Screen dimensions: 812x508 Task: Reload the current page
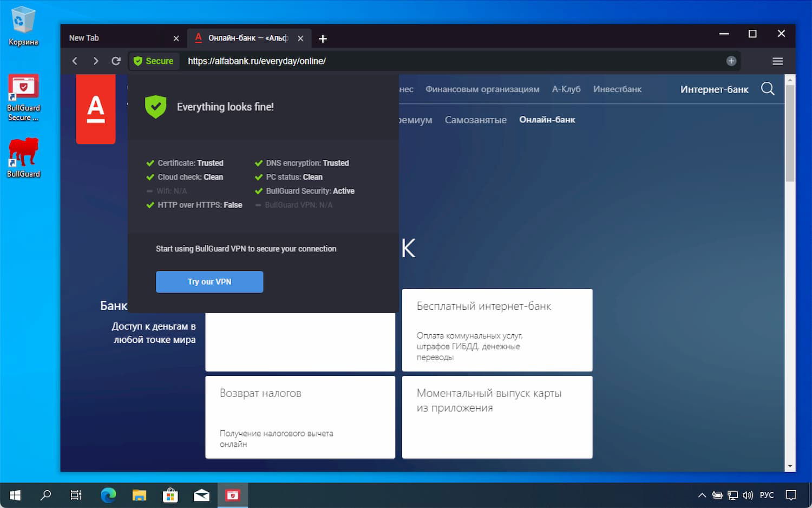(116, 61)
